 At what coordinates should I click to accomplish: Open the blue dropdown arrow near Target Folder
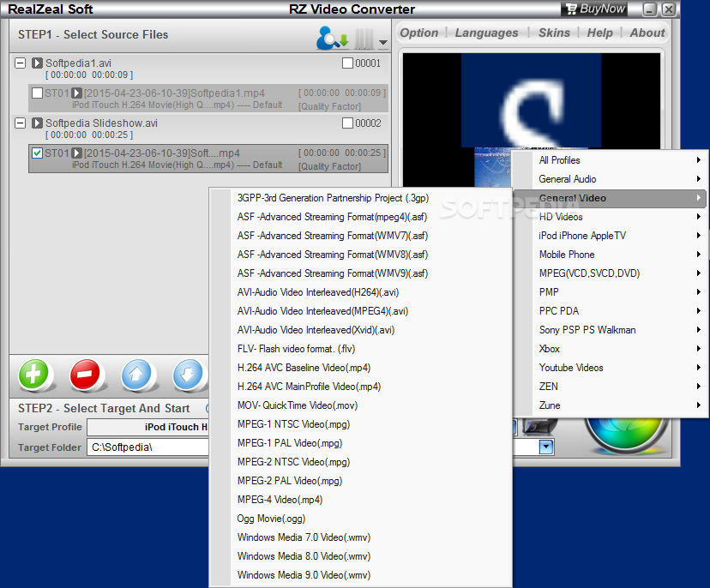coord(546,447)
